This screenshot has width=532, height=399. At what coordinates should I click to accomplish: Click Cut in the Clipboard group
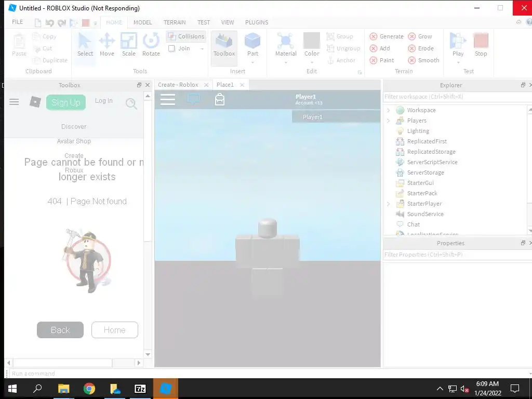(x=43, y=48)
